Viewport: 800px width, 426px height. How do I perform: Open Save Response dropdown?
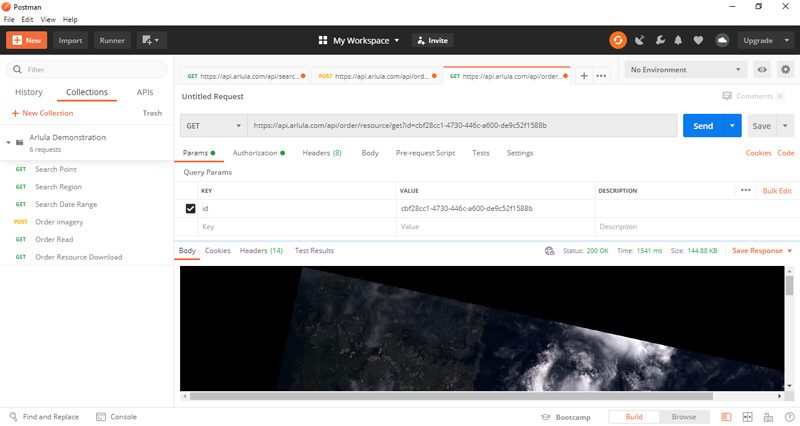pyautogui.click(x=762, y=250)
